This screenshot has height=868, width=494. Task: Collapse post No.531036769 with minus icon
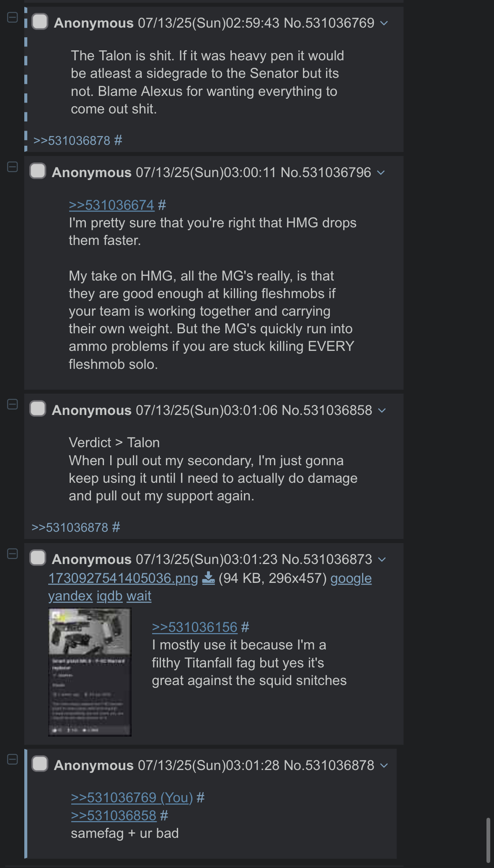[x=13, y=17]
